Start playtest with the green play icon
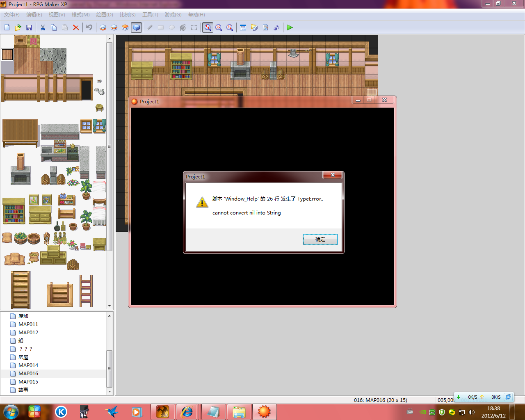525x420 pixels. 290,27
